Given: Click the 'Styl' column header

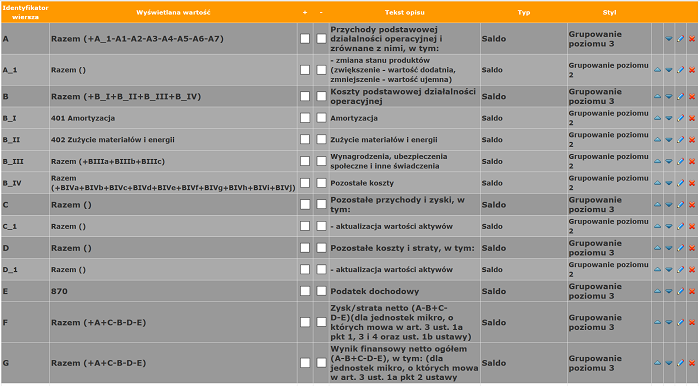Looking at the screenshot, I should click(x=609, y=12).
